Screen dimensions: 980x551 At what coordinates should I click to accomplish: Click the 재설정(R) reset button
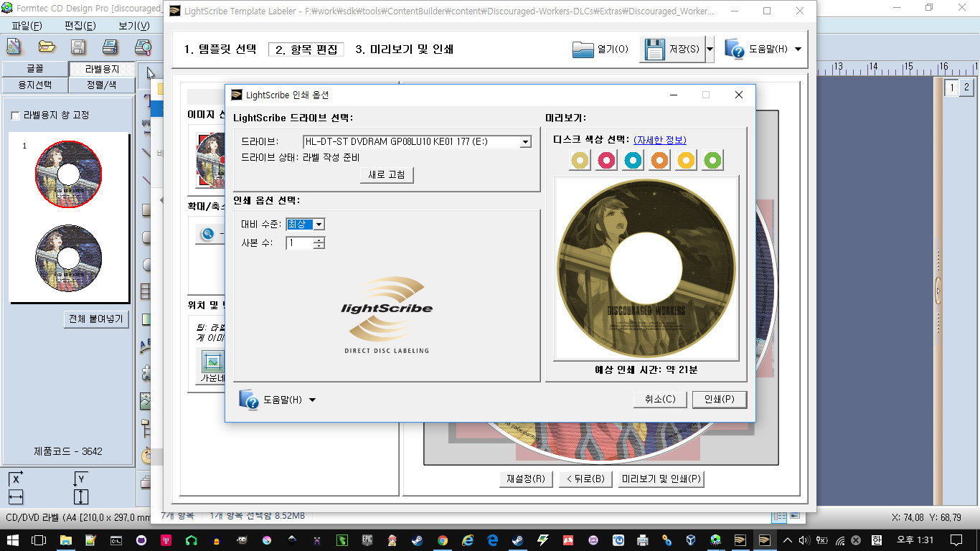pyautogui.click(x=526, y=479)
